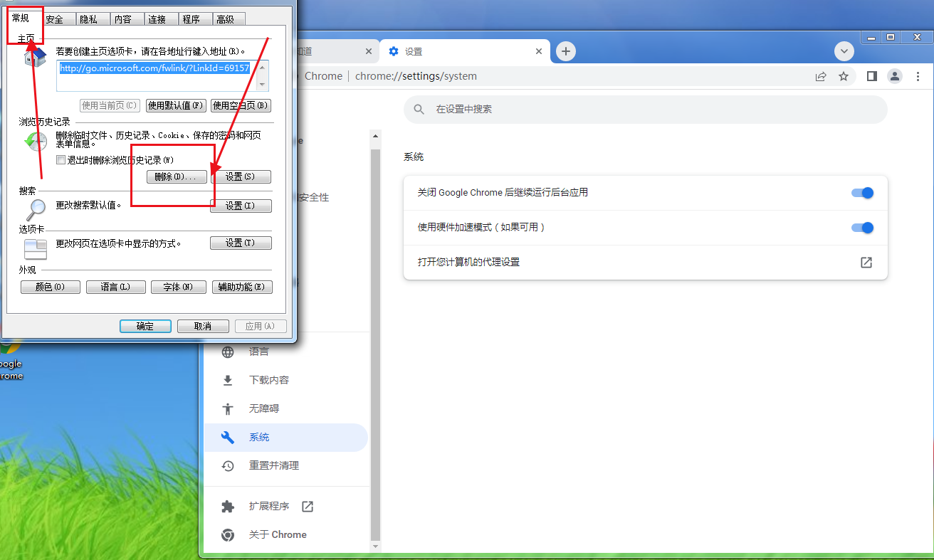This screenshot has width=934, height=560.
Task: Click the browsing history icon
Action: point(35,140)
